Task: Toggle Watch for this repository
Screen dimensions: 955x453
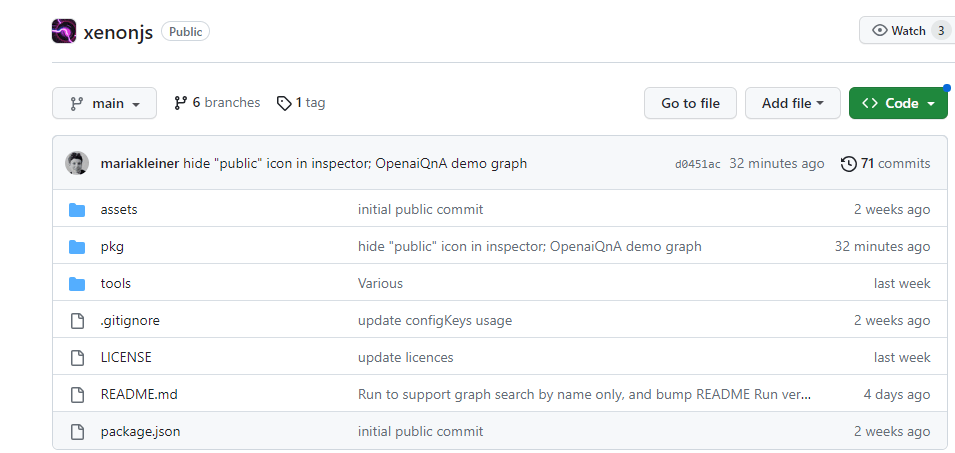Action: click(907, 30)
